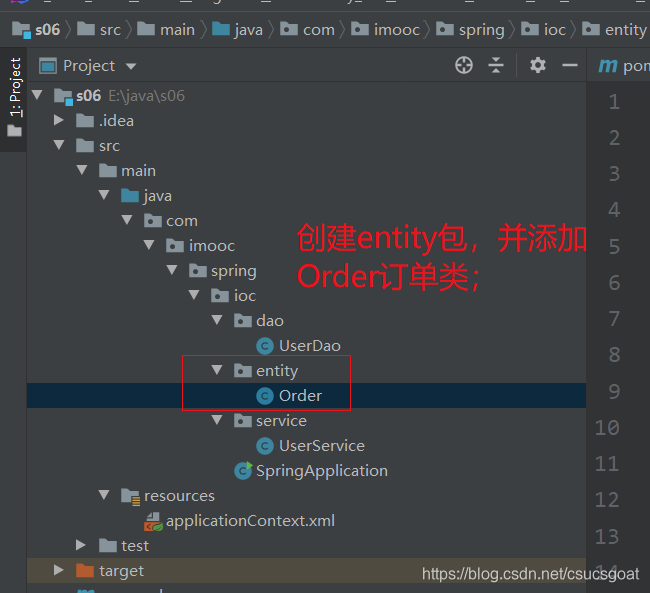Collapse the spring package arrow
Viewport: 650px width, 593px height.
[172, 270]
